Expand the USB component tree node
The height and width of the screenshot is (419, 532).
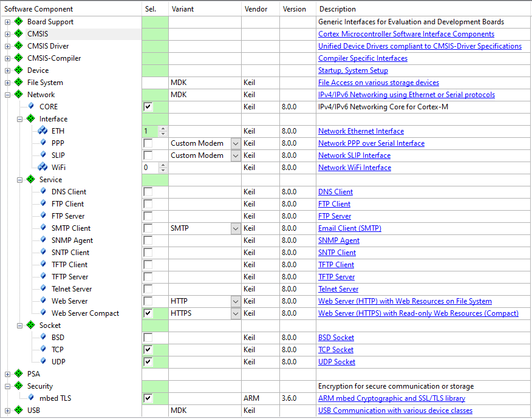[7, 410]
